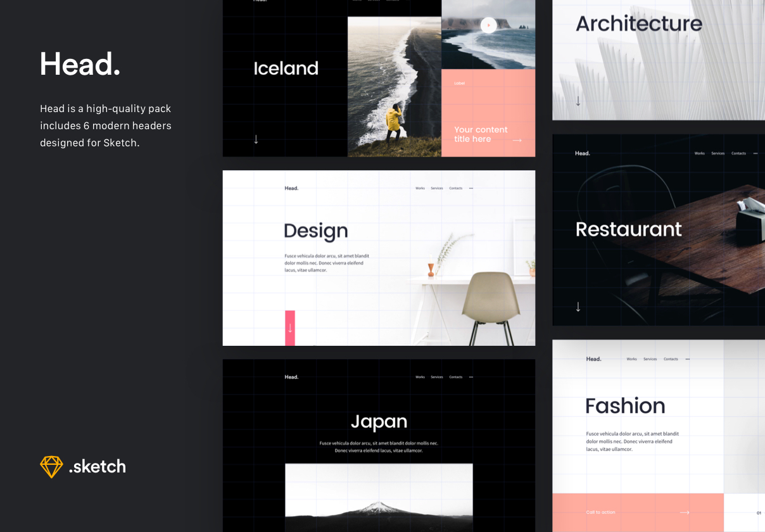
Task: Click the Mount Fuji photo in Japan header
Action: pos(379,498)
